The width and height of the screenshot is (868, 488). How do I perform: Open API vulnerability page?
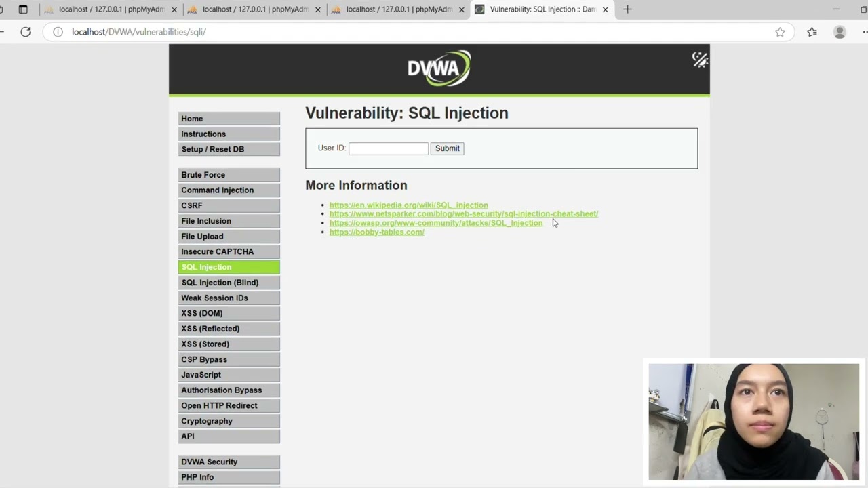(x=229, y=436)
